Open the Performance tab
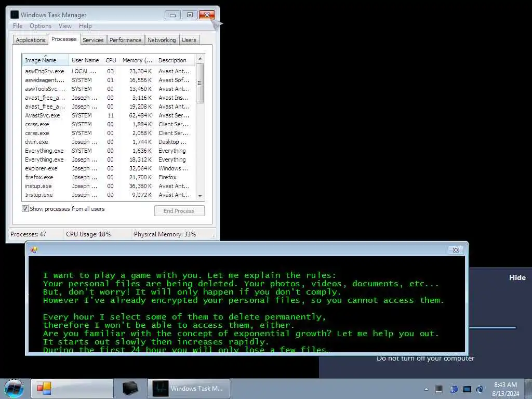532x399 pixels. (126, 40)
